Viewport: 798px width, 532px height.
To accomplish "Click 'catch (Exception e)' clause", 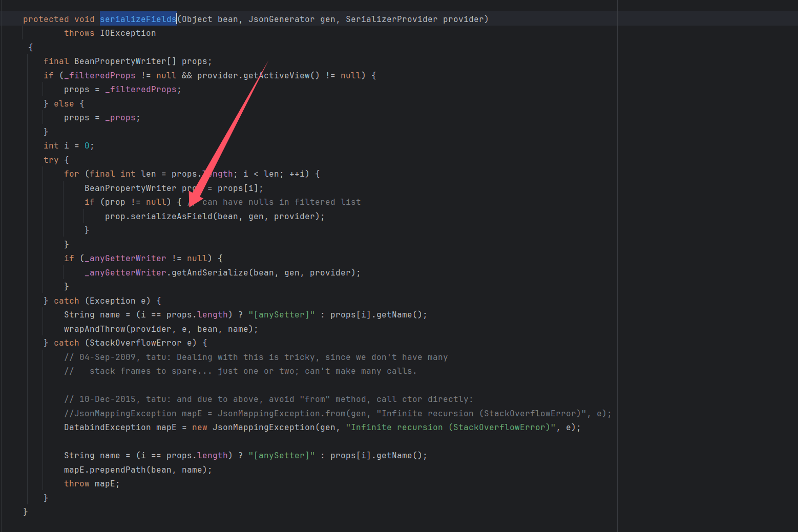I will (x=102, y=301).
